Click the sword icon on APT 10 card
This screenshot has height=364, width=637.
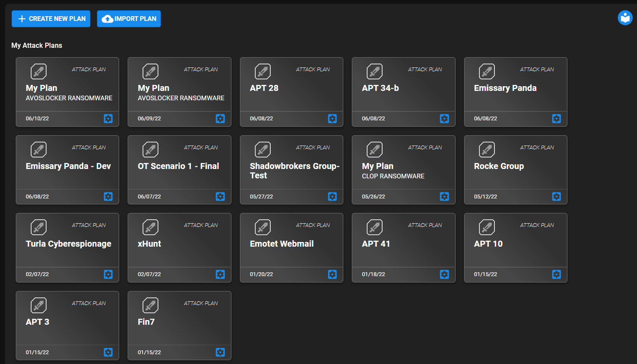[x=487, y=227]
